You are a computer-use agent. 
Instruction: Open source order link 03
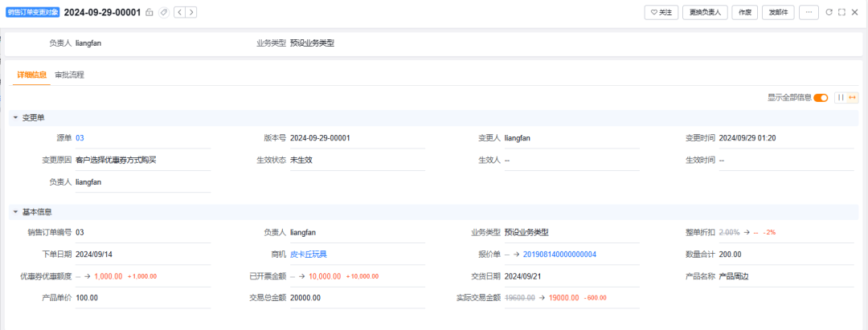pyautogui.click(x=80, y=138)
